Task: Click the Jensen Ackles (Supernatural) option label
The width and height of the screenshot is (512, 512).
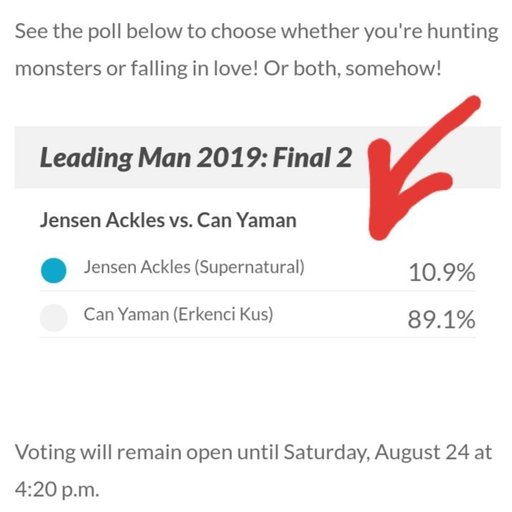Action: click(x=194, y=267)
